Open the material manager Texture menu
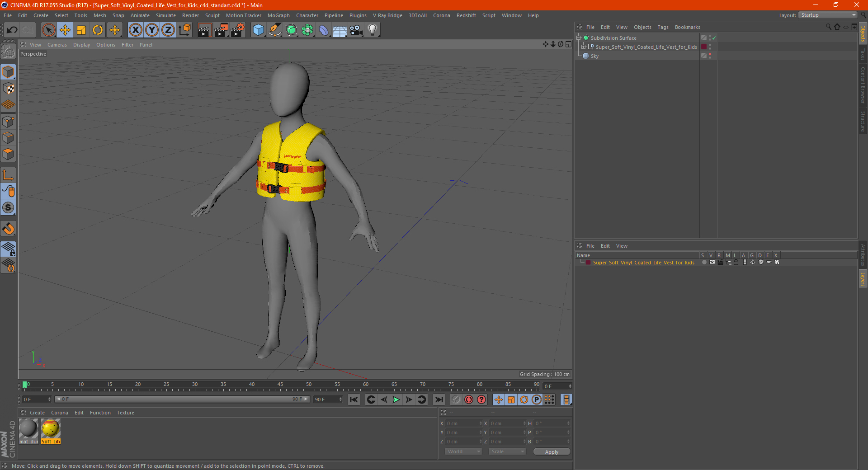 point(125,413)
